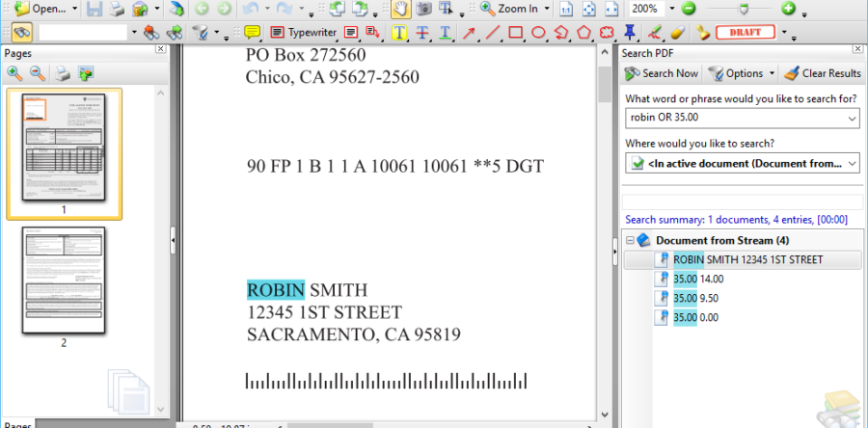Click Clear Results in search panel
The image size is (868, 428).
click(x=822, y=73)
